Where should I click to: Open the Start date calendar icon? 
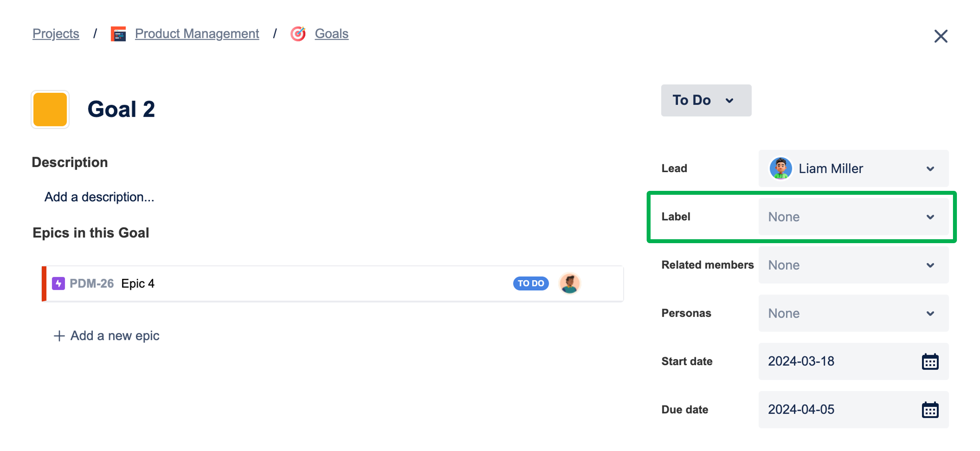pos(930,362)
